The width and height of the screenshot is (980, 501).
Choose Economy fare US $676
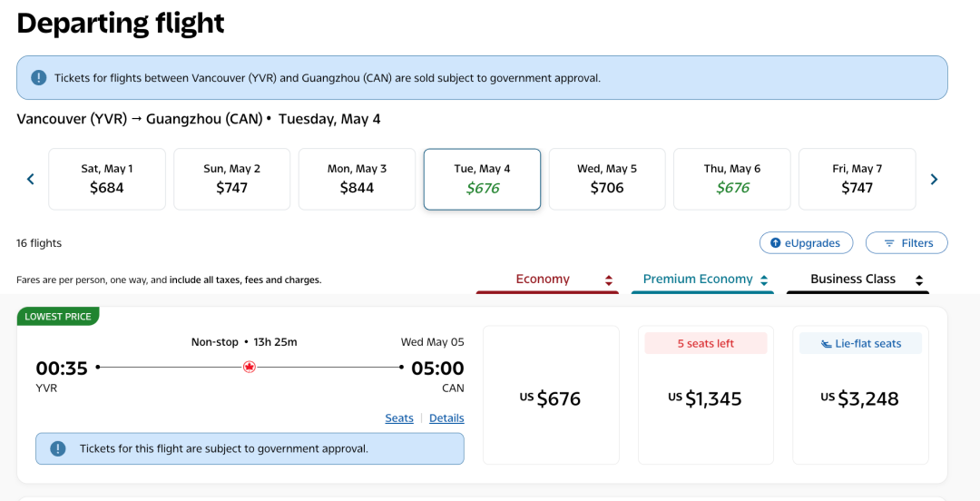pos(551,395)
